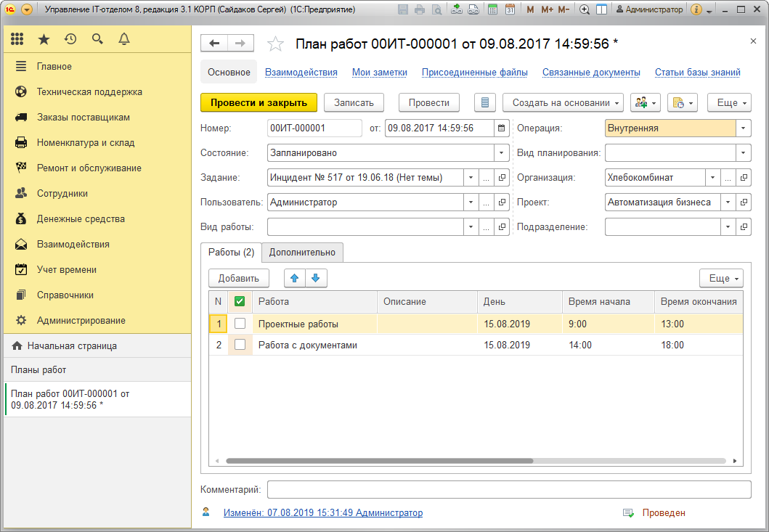Open the Взаимодействия link at the top
Image resolution: width=769 pixels, height=532 pixels.
point(301,73)
